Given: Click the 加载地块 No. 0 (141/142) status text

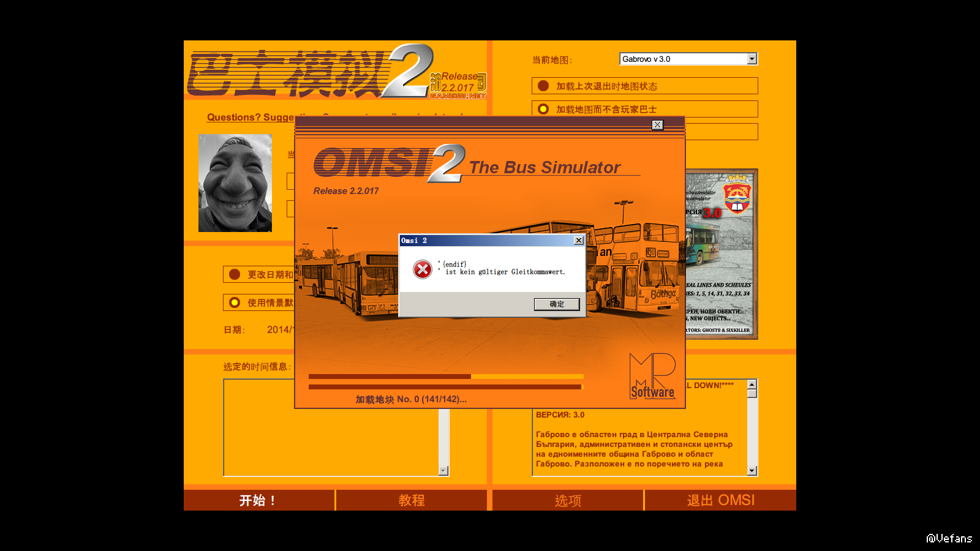Looking at the screenshot, I should [411, 399].
